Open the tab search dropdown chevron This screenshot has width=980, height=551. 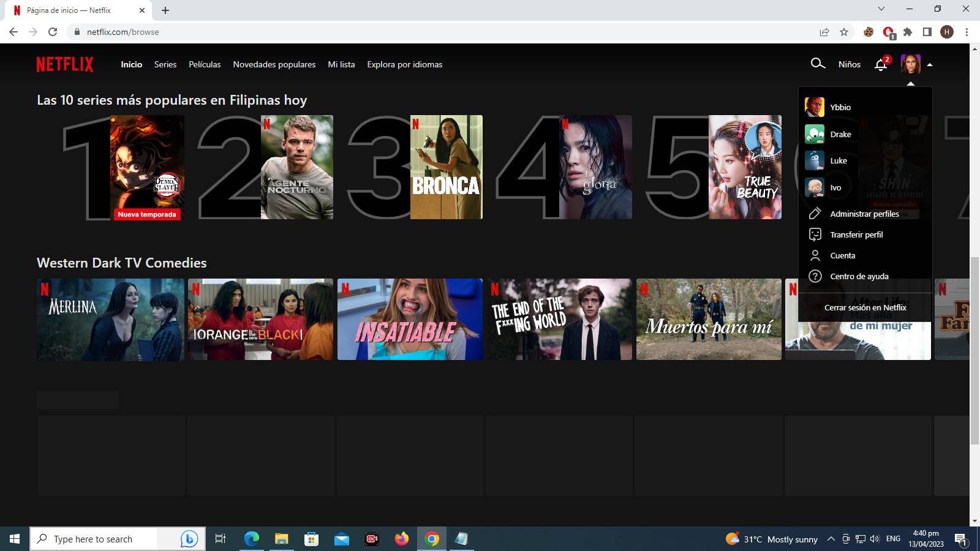point(881,9)
